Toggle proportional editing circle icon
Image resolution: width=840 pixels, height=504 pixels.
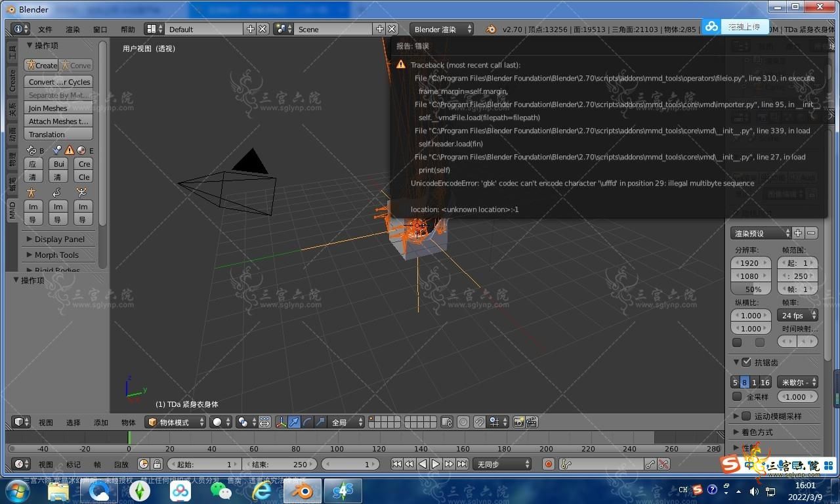[463, 422]
